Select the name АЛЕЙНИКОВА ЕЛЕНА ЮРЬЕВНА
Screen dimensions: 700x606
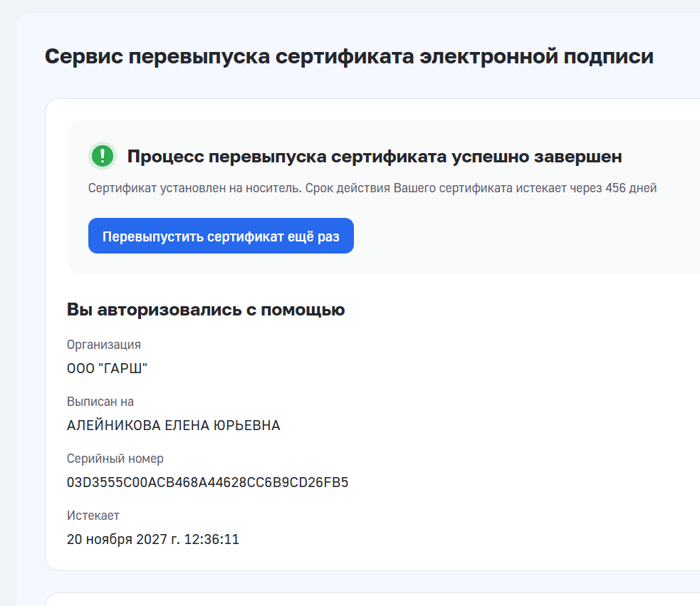click(x=174, y=425)
